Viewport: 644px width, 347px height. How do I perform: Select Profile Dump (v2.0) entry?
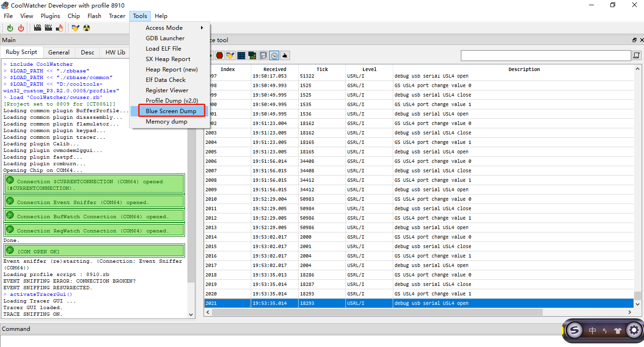170,101
